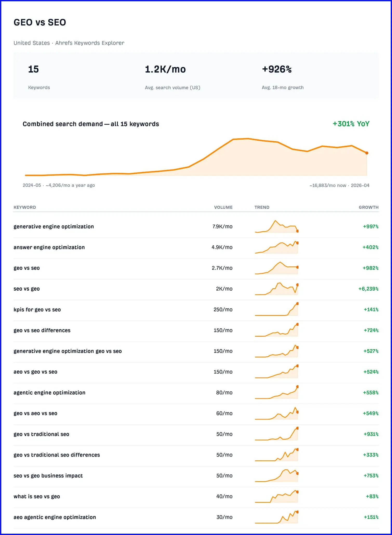Click the '+982%' growth value
The image size is (392, 535).
370,268
